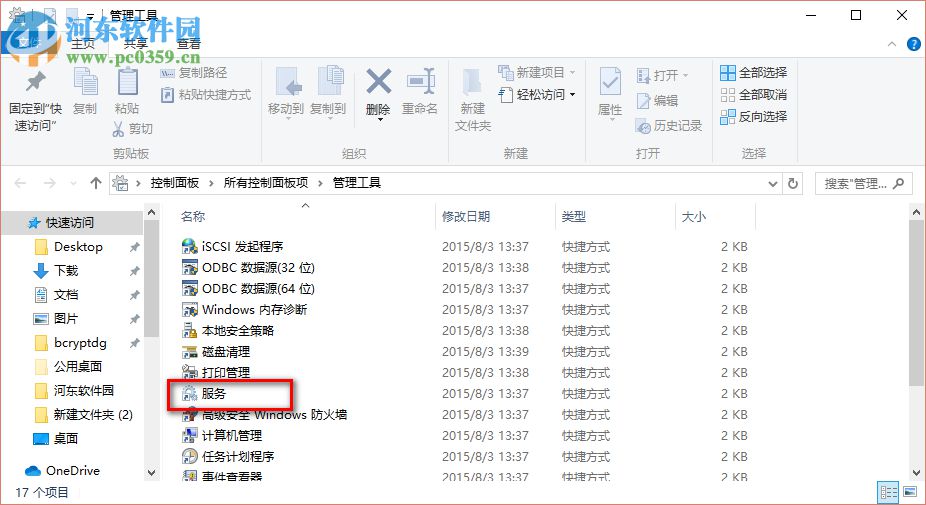Select the Local Security Policy item
Screen dimensions: 926x505
pyautogui.click(x=227, y=331)
